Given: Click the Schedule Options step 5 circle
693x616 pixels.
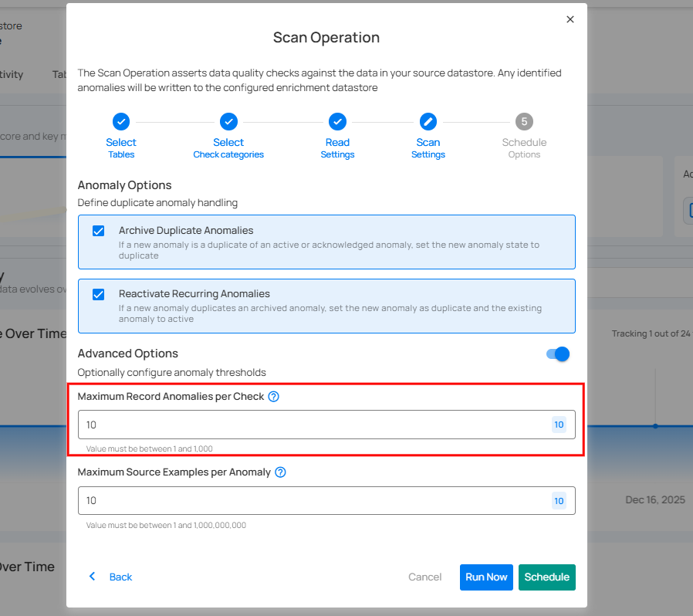Looking at the screenshot, I should pos(524,121).
